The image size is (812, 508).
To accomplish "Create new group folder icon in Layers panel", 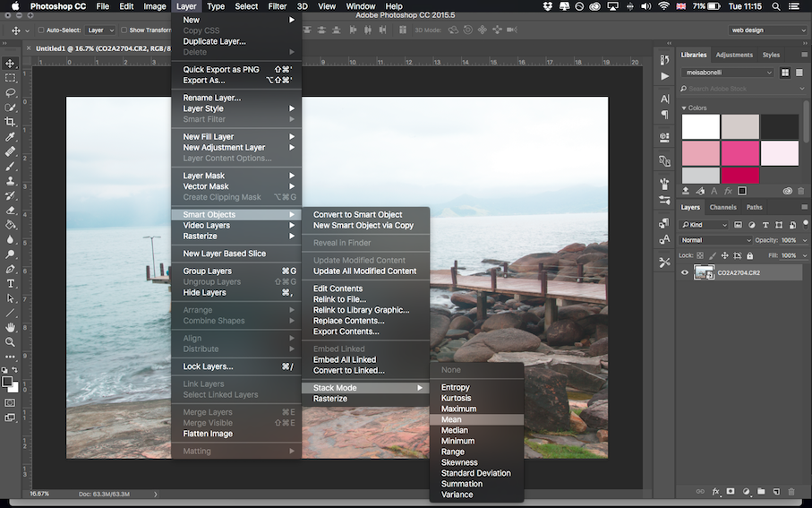I will coord(761,491).
